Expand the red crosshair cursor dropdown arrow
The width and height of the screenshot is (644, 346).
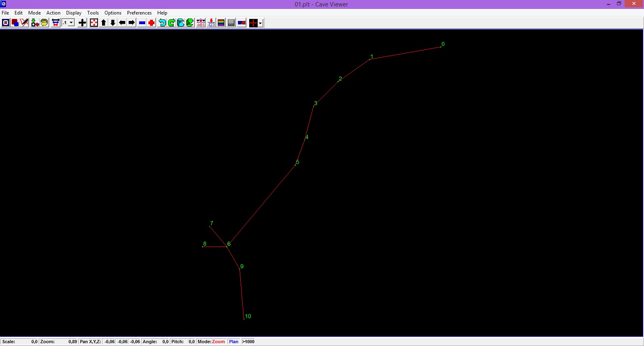click(261, 23)
